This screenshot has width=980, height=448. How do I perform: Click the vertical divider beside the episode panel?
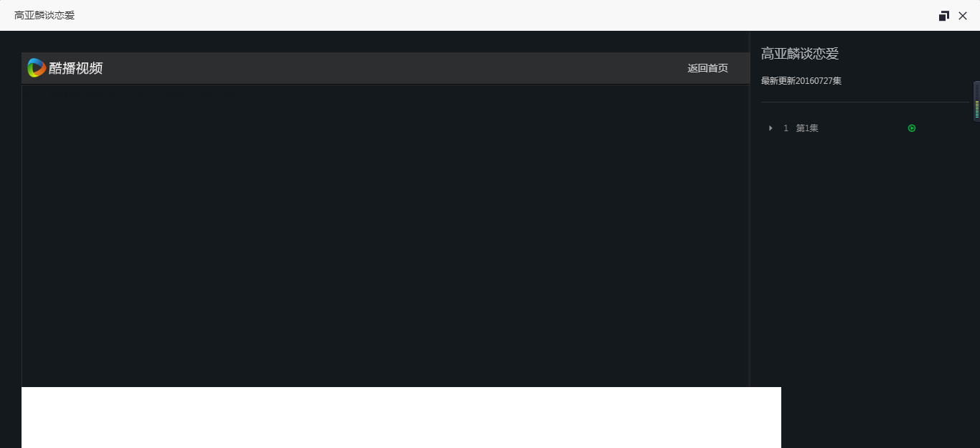(x=750, y=209)
